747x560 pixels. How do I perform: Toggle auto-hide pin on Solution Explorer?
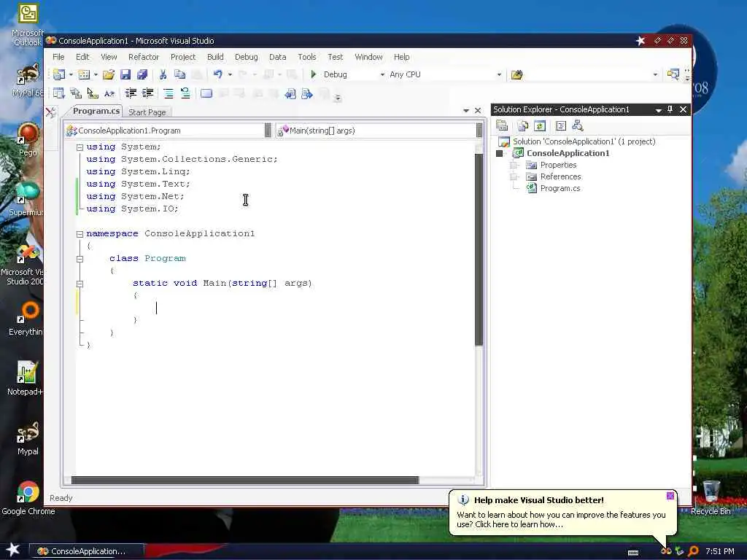[670, 109]
